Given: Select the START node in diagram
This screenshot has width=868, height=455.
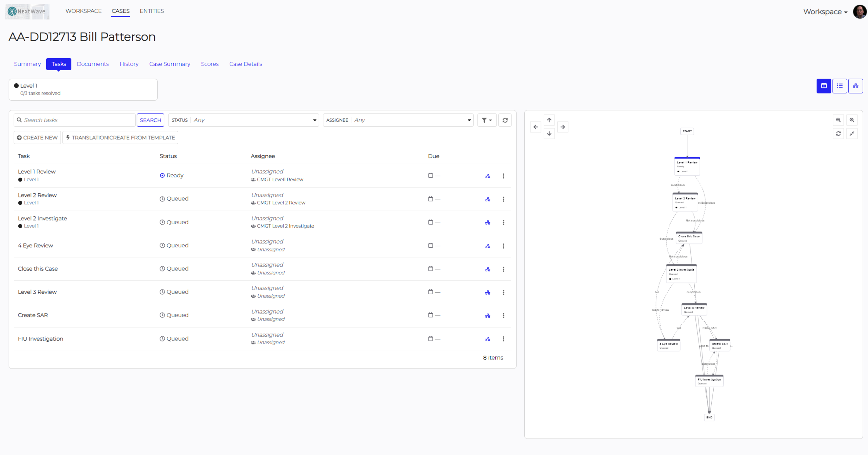Looking at the screenshot, I should [687, 131].
